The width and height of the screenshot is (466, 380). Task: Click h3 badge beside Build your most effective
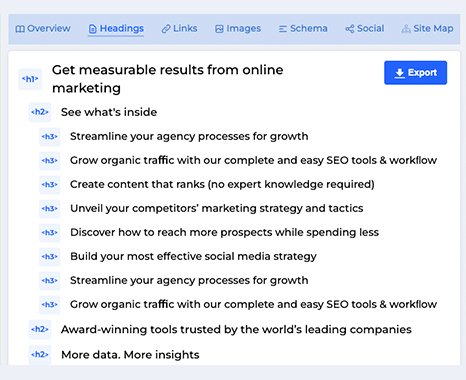point(49,257)
